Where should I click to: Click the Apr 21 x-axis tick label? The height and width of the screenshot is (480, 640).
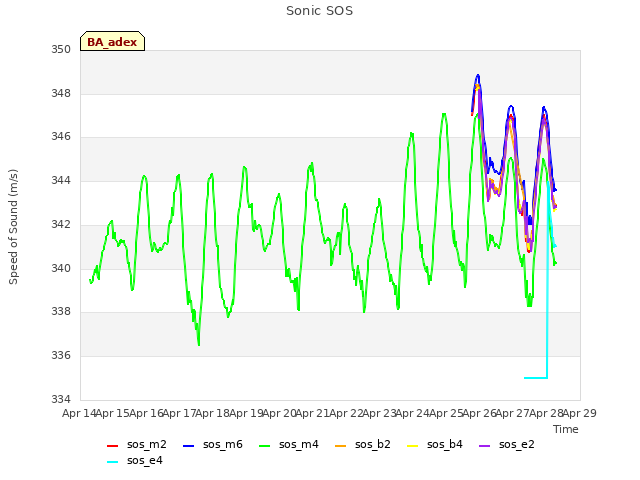[313, 413]
